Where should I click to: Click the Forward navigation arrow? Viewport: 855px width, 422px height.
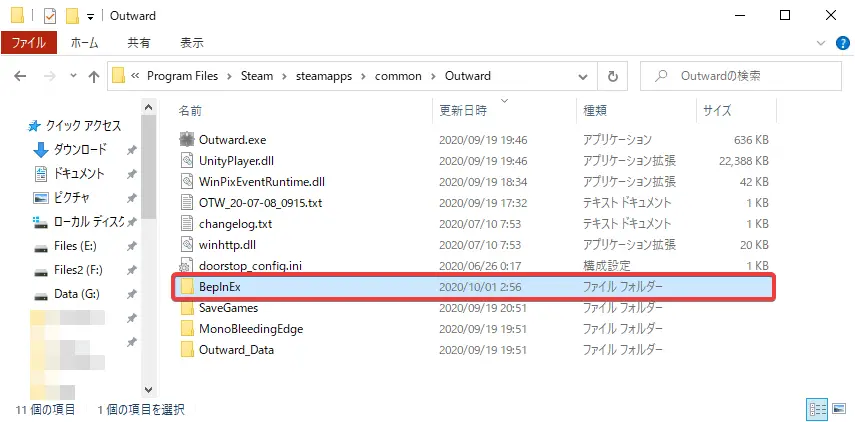[49, 76]
